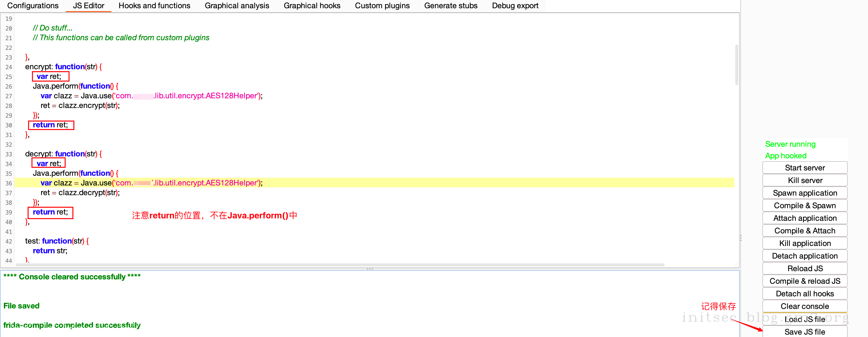Click the editor vertical scrollbar

pos(736,65)
